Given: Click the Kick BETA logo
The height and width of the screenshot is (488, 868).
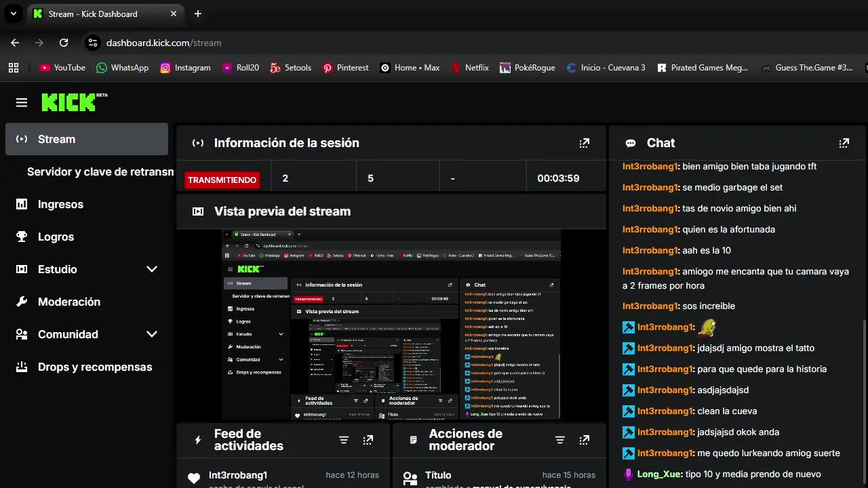Looking at the screenshot, I should pos(75,102).
